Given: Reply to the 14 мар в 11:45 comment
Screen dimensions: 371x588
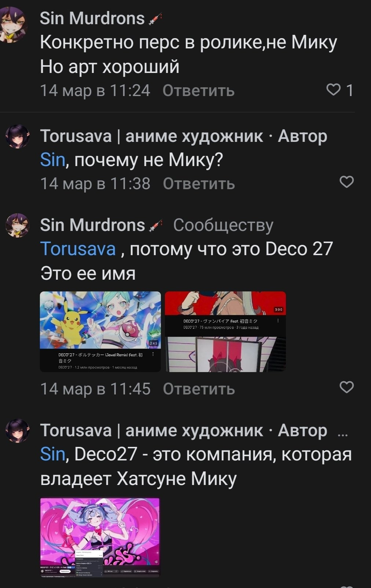Looking at the screenshot, I should tap(198, 389).
